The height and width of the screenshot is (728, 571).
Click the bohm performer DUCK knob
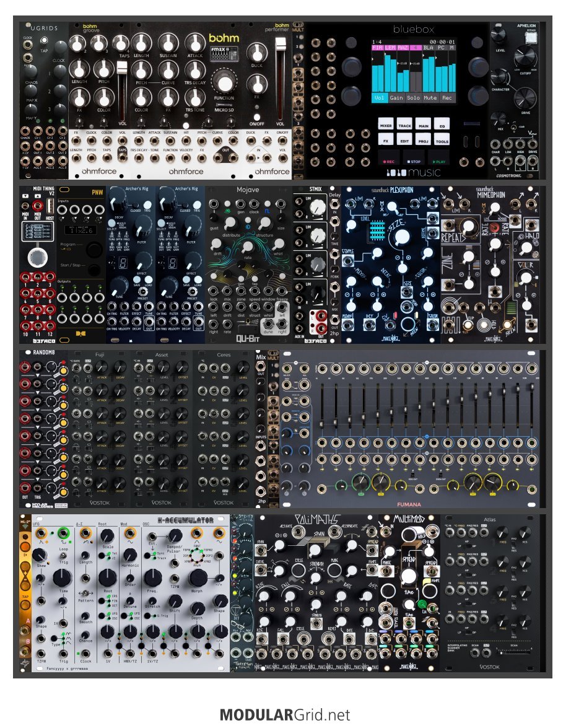pyautogui.click(x=257, y=52)
